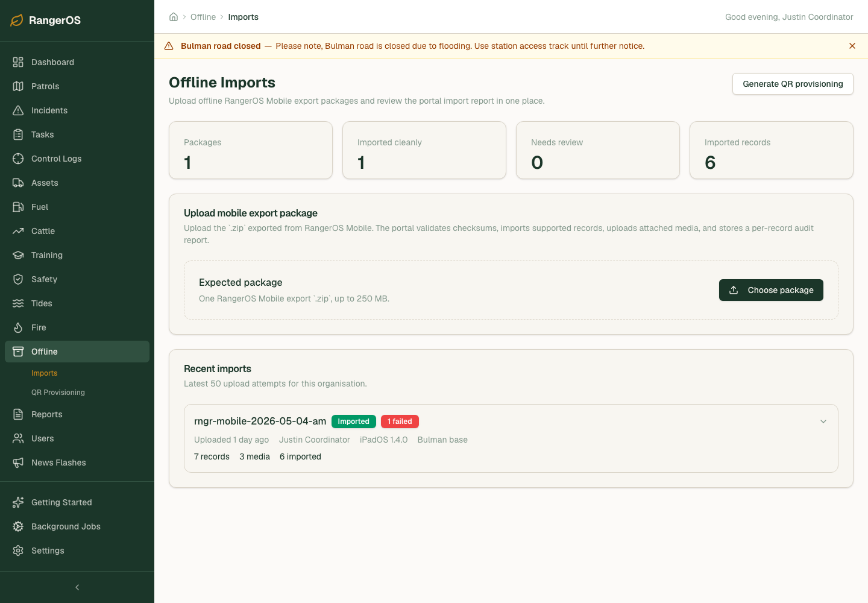The height and width of the screenshot is (603, 868).
Task: Click Generate QR provisioning button
Action: coord(793,84)
